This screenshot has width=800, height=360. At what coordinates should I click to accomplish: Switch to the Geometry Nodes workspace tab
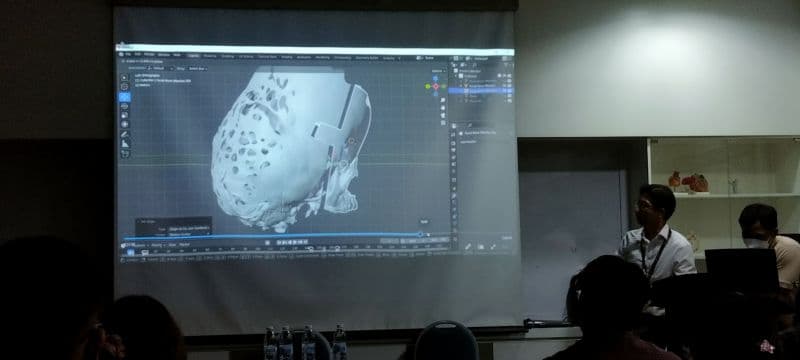click(x=367, y=58)
